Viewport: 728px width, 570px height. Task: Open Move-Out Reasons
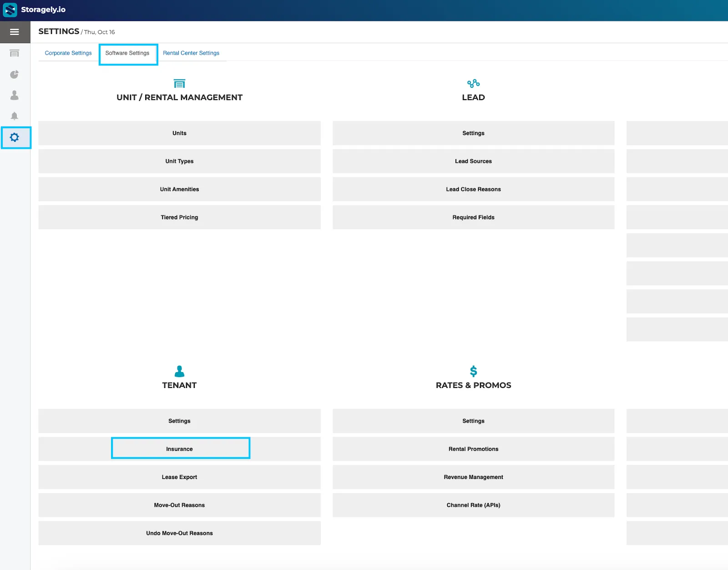pos(179,505)
